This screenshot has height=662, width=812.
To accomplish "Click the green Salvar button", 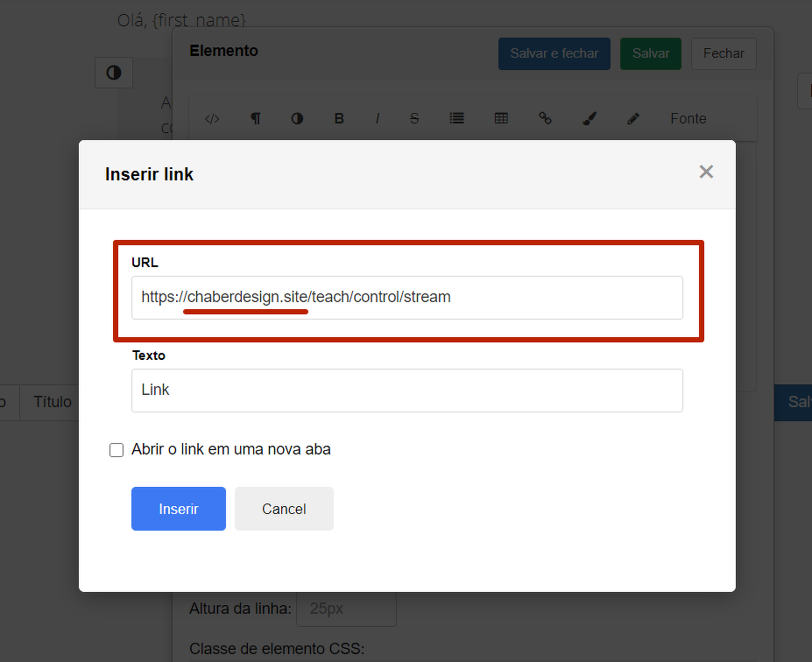I will point(651,53).
